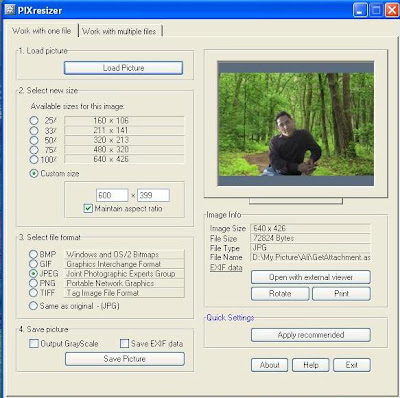
Task: Click the forest preview thumbnail
Action: coord(296,124)
